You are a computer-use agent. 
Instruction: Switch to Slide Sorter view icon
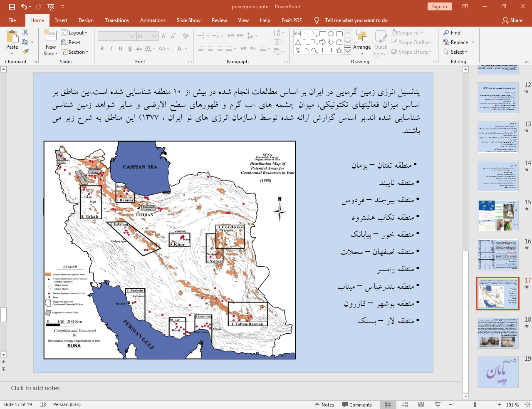pos(405,404)
